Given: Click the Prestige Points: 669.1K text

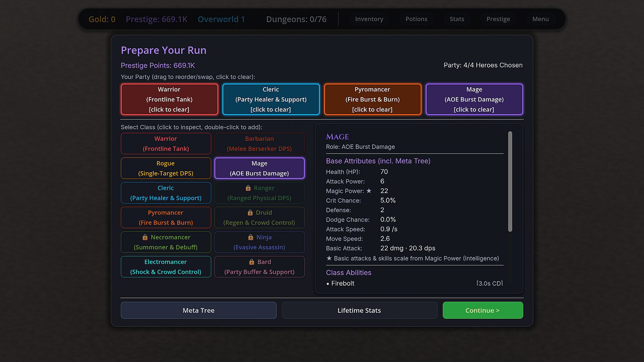Looking at the screenshot, I should (158, 65).
